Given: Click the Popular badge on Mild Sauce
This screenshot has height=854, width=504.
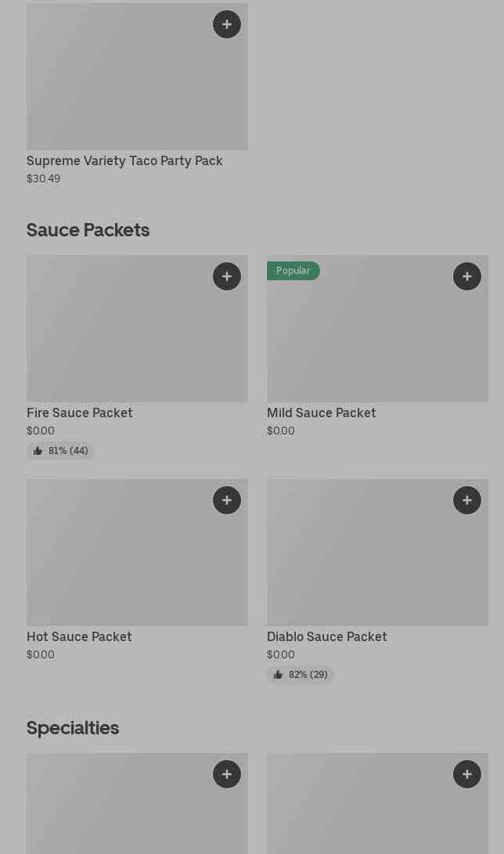Looking at the screenshot, I should click(293, 271).
